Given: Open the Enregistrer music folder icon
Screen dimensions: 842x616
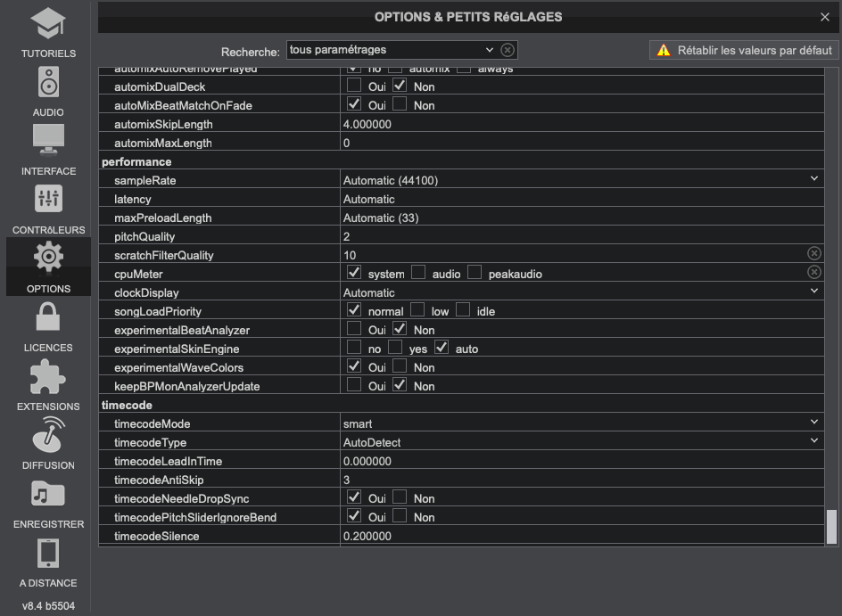Looking at the screenshot, I should [x=48, y=495].
